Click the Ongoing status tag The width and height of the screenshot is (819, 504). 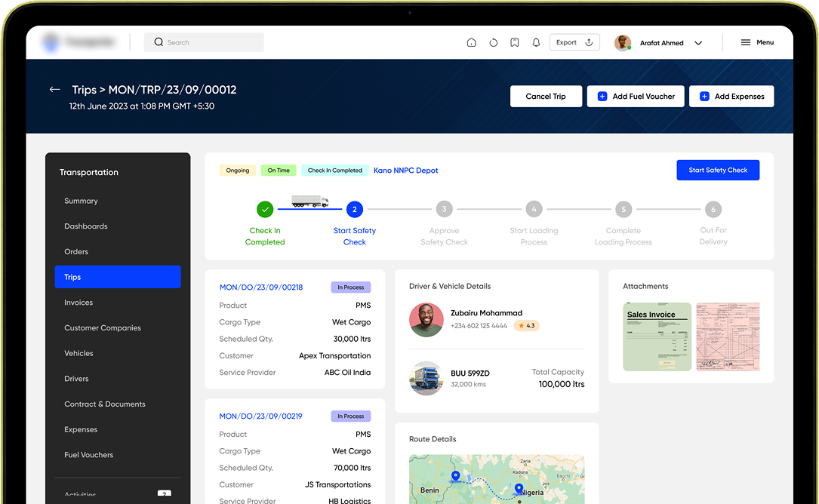tap(238, 171)
